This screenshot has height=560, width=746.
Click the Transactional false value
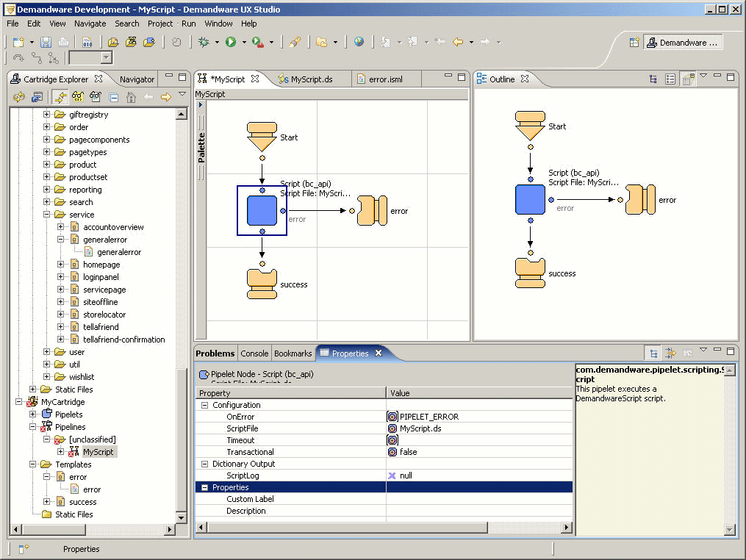(479, 452)
